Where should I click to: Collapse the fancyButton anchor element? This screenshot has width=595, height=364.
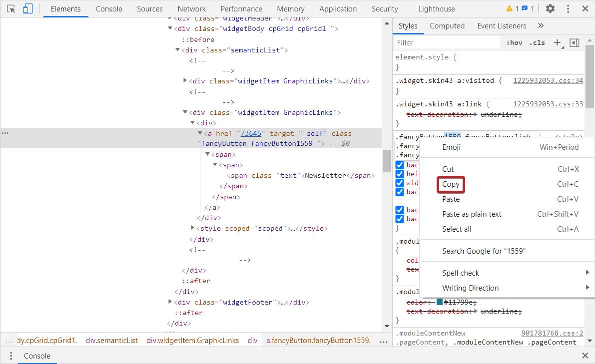[x=200, y=133]
